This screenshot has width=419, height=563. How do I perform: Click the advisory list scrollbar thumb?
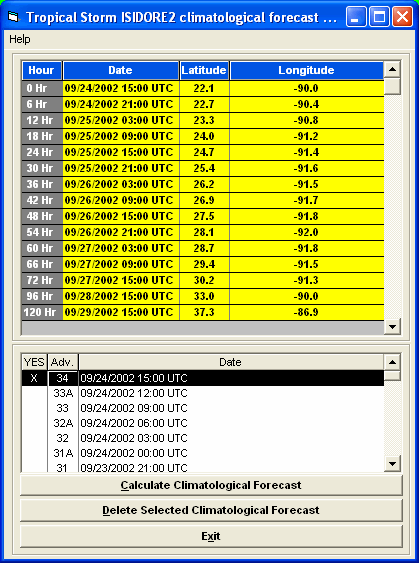[x=392, y=376]
